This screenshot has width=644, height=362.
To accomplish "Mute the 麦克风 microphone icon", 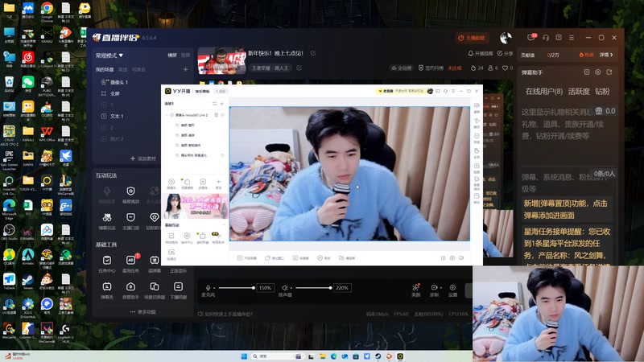I will [208, 288].
